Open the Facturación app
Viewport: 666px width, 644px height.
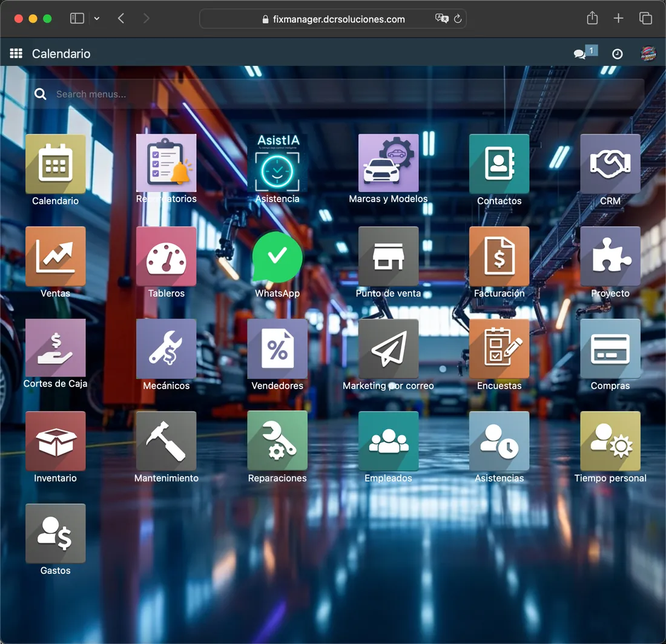(499, 257)
